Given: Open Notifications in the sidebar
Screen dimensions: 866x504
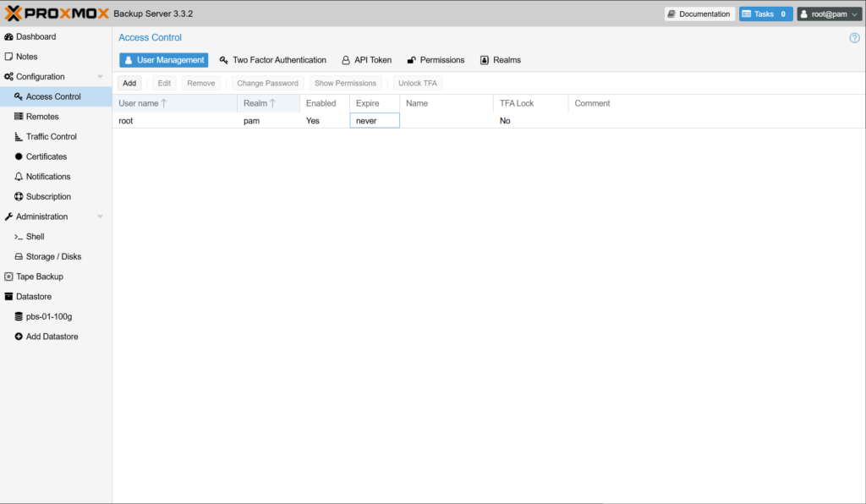Looking at the screenshot, I should (47, 177).
